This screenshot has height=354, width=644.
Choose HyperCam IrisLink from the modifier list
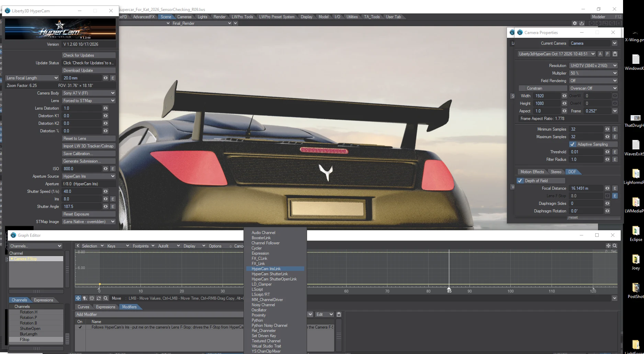point(275,269)
